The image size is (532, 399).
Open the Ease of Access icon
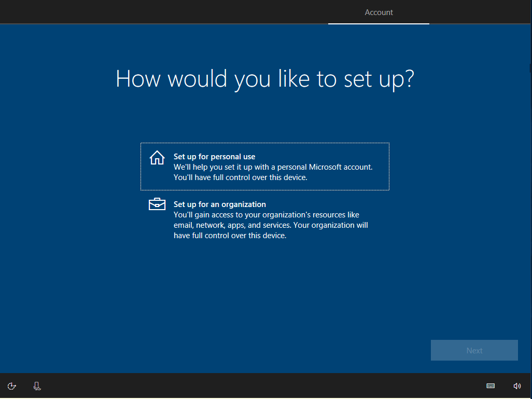tap(12, 386)
